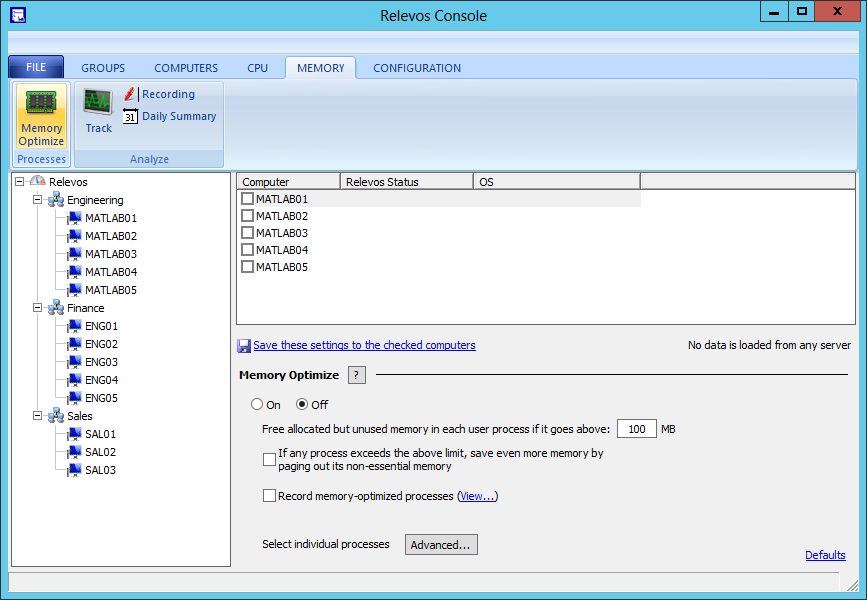Click the SAL01 computer icon
Viewport: 867px width, 600px height.
pyautogui.click(x=74, y=434)
